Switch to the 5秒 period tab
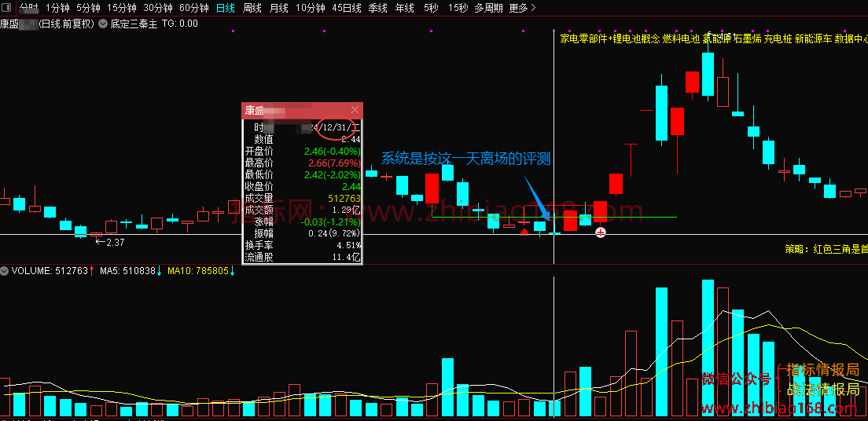This screenshot has width=868, height=421. click(x=431, y=8)
